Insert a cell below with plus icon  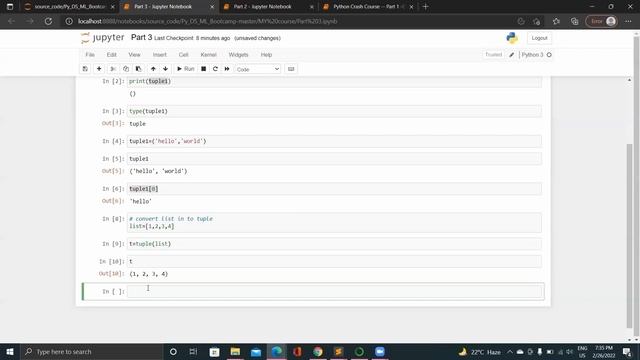(x=99, y=69)
